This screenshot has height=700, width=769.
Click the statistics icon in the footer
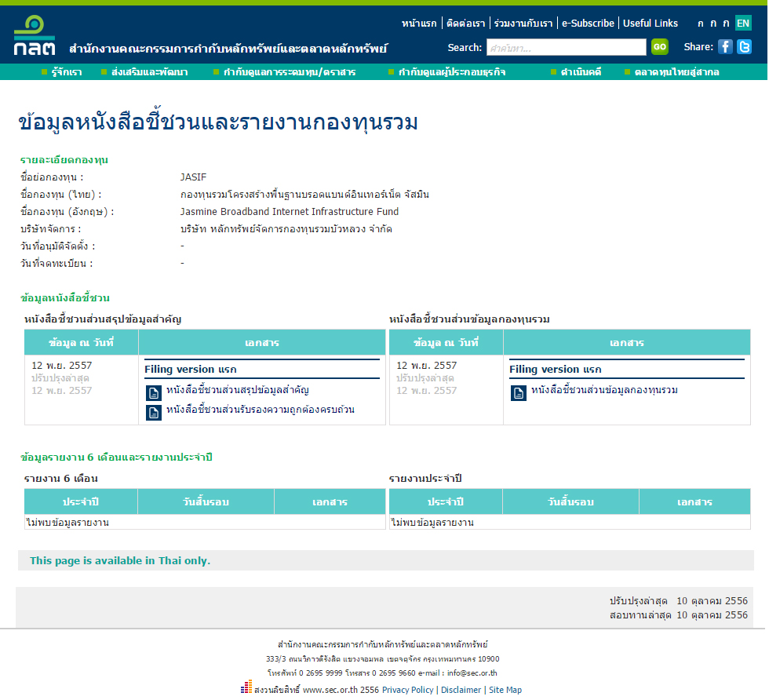(x=246, y=687)
